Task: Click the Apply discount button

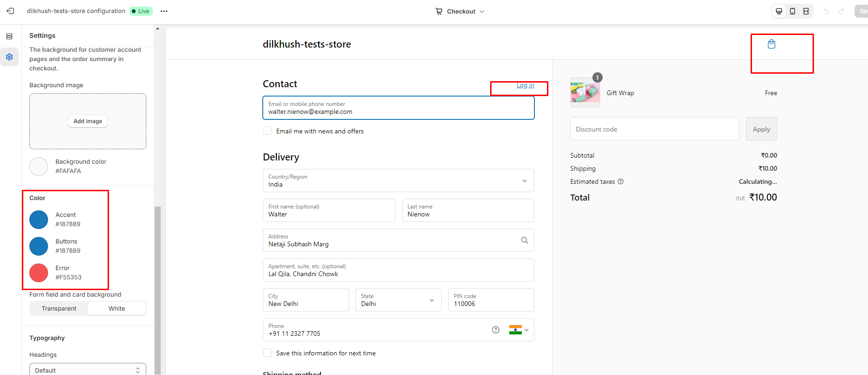Action: click(761, 129)
